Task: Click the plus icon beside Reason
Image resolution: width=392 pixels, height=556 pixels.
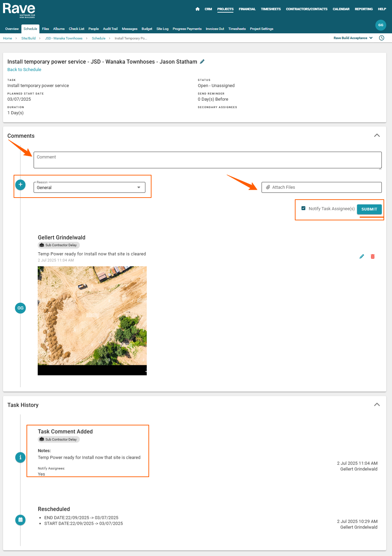Action: [20, 185]
